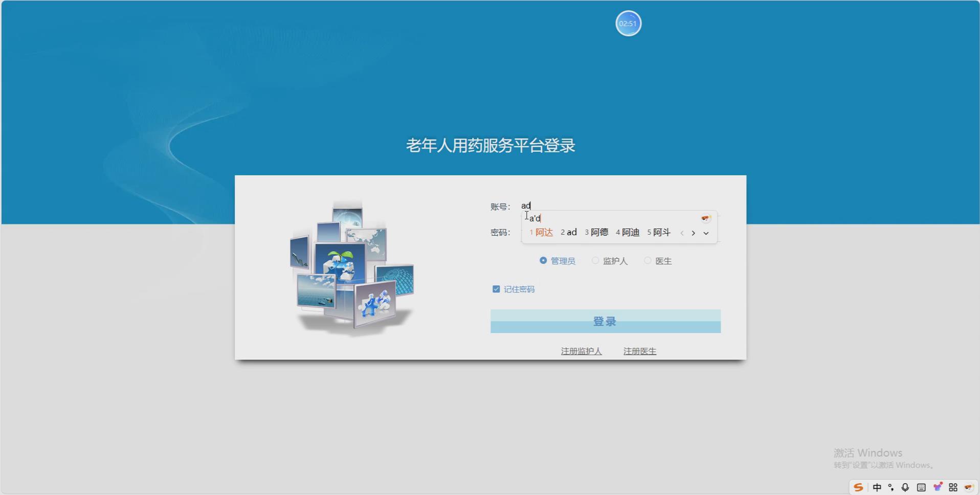The width and height of the screenshot is (980, 495).
Task: Expand the candidate list with the down chevron
Action: (706, 233)
